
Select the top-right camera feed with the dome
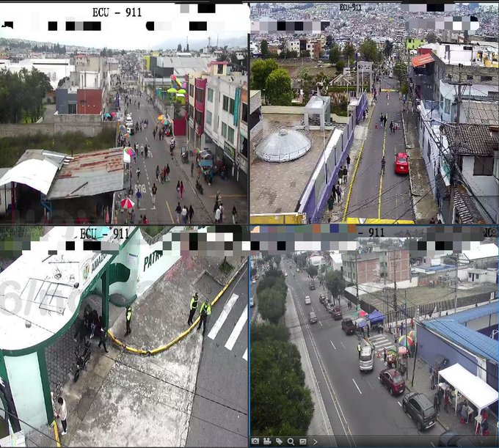(x=374, y=117)
